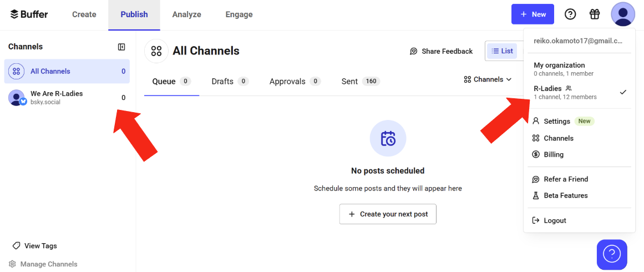
Task: Click the All Channels header grid icon
Action: click(x=156, y=51)
